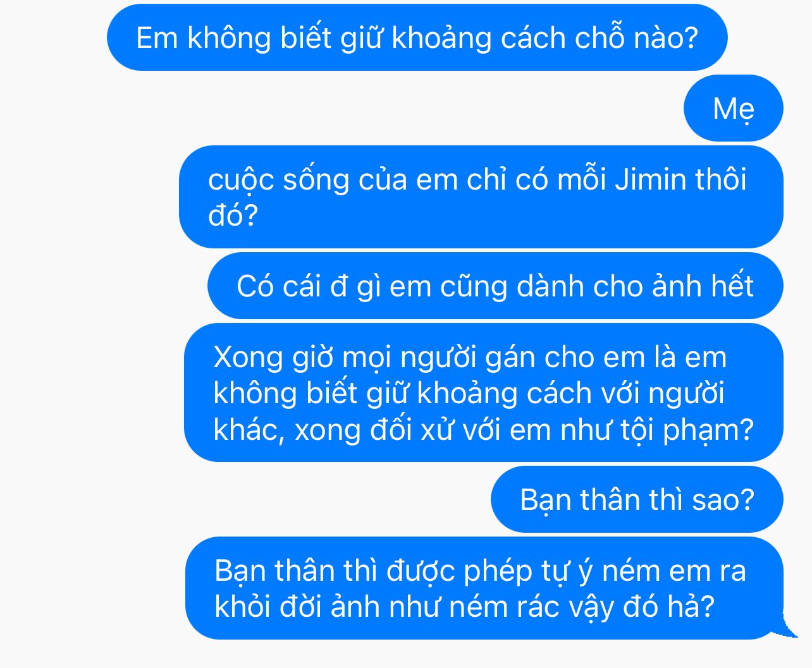812x668 pixels.
Task: Tap the message bubble mentioning Jimin
Action: pyautogui.click(x=481, y=197)
